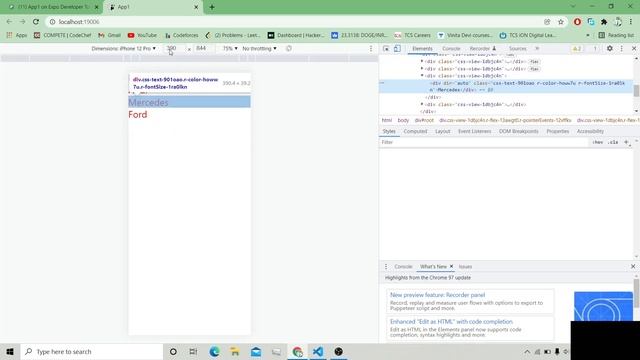Click the Windows Start button
The width and height of the screenshot is (640, 360).
(10, 351)
